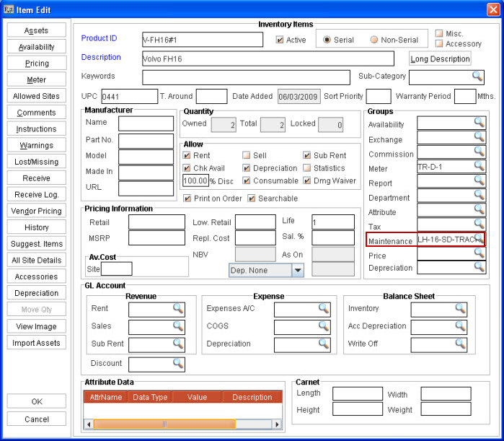Open the Pricing section from sidebar
This screenshot has width=504, height=441.
(37, 64)
